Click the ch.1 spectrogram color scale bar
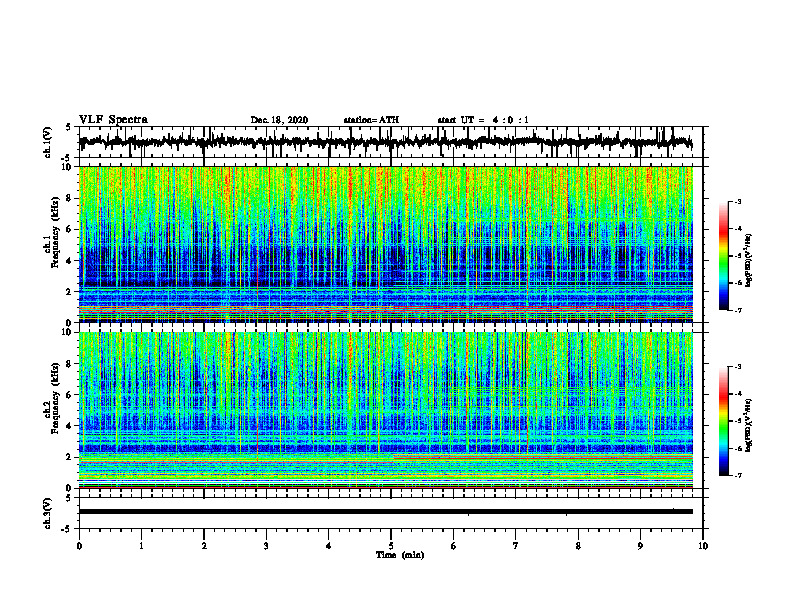792x612 pixels. [723, 256]
